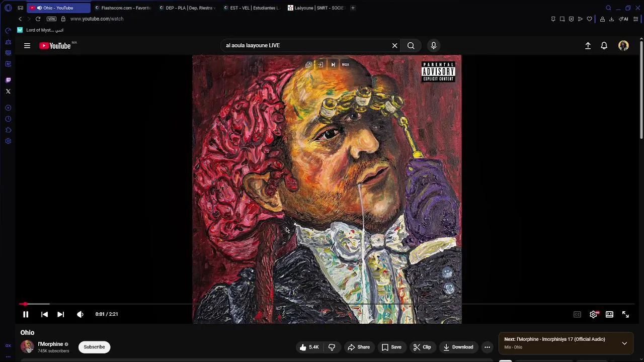Clear the search text with the X
Screen dimensions: 644x362
click(395, 46)
